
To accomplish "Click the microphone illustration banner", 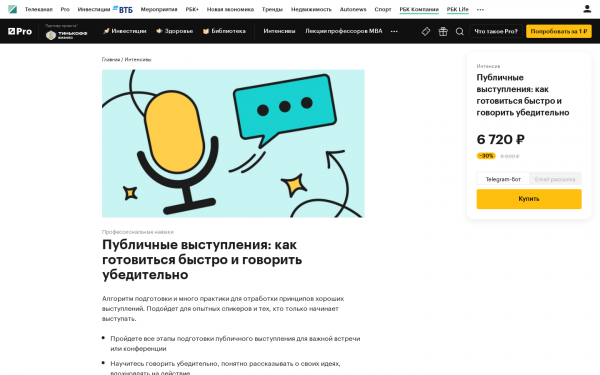I will 233,143.
